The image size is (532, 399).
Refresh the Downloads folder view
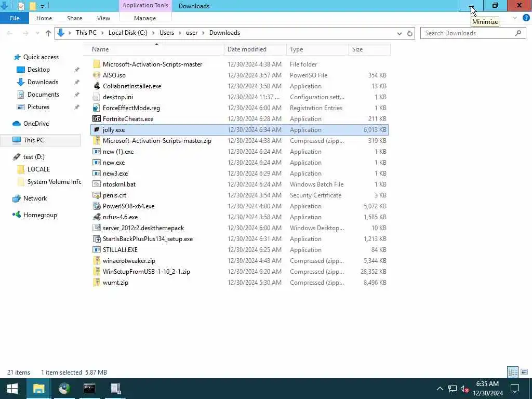[409, 33]
